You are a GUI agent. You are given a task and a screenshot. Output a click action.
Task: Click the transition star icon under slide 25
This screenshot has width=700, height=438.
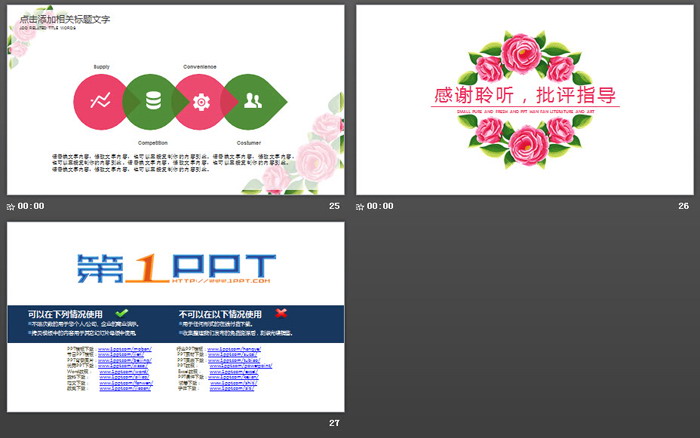pos(11,206)
